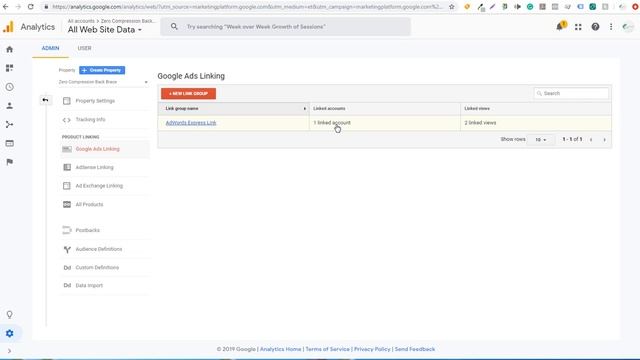Screen dimensions: 640x360
Task: Go to next page of results
Action: click(x=604, y=140)
